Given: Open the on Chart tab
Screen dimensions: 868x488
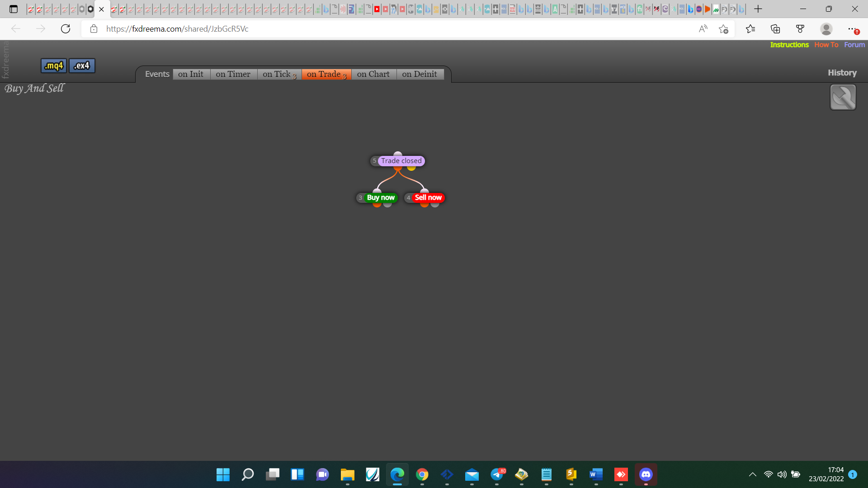Looking at the screenshot, I should click(373, 74).
